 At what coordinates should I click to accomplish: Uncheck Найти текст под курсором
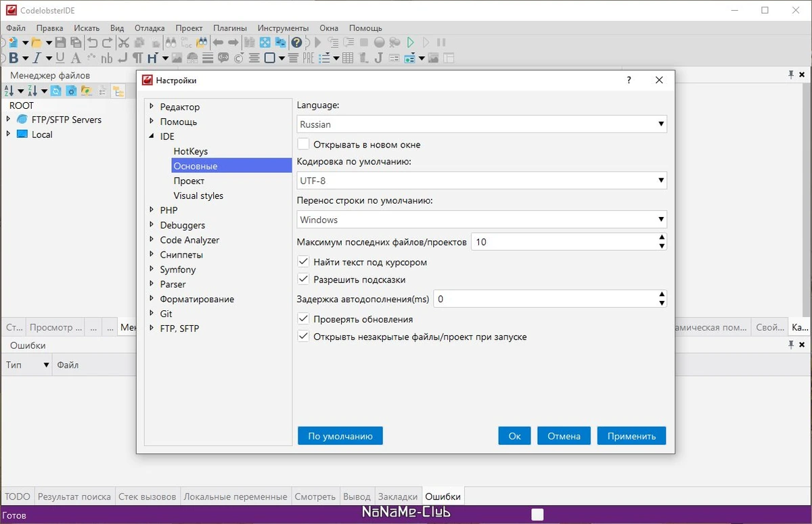[x=303, y=262]
